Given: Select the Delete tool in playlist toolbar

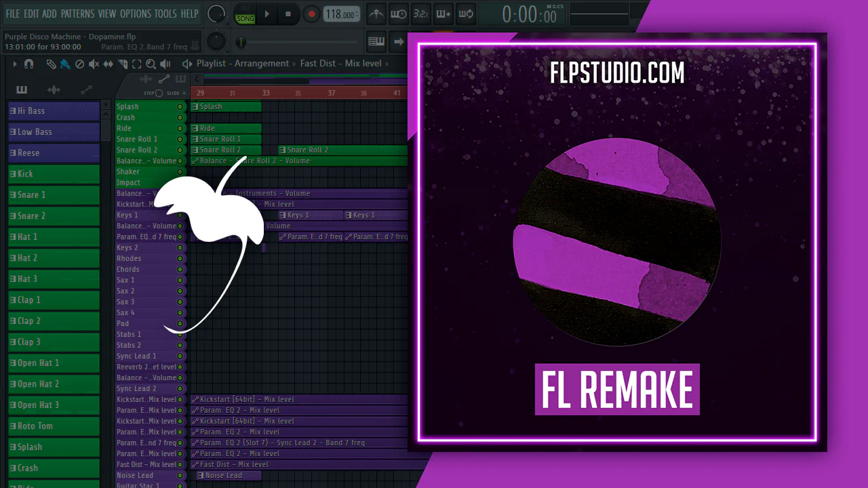Looking at the screenshot, I should [x=79, y=64].
